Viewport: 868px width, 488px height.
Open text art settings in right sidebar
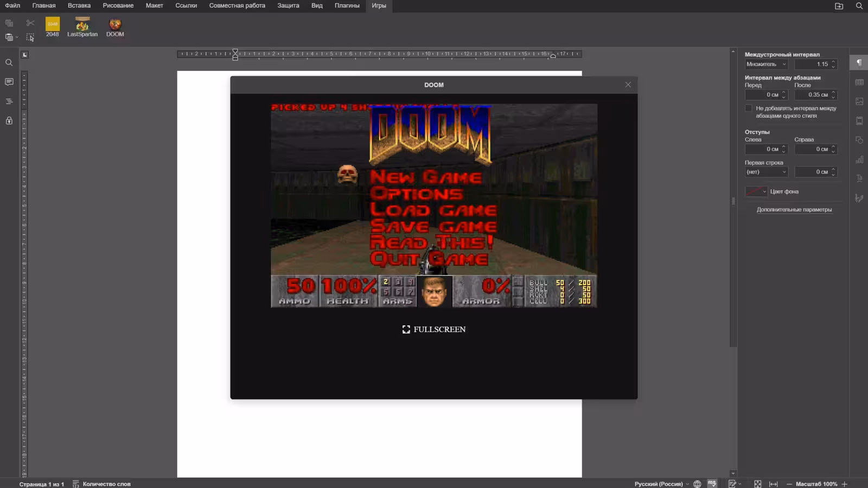(859, 178)
